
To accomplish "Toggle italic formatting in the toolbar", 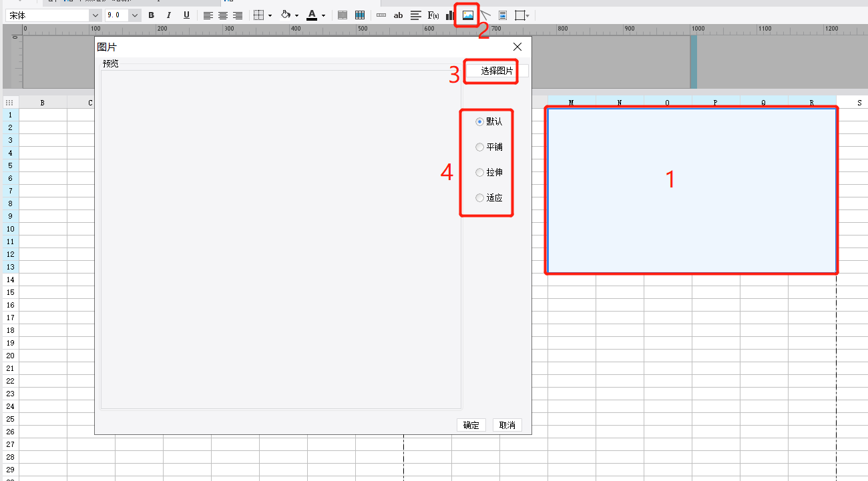I will point(169,15).
